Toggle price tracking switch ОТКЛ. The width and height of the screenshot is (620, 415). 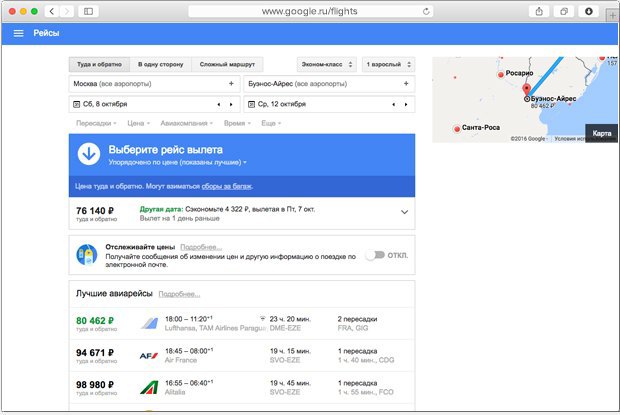click(x=375, y=255)
